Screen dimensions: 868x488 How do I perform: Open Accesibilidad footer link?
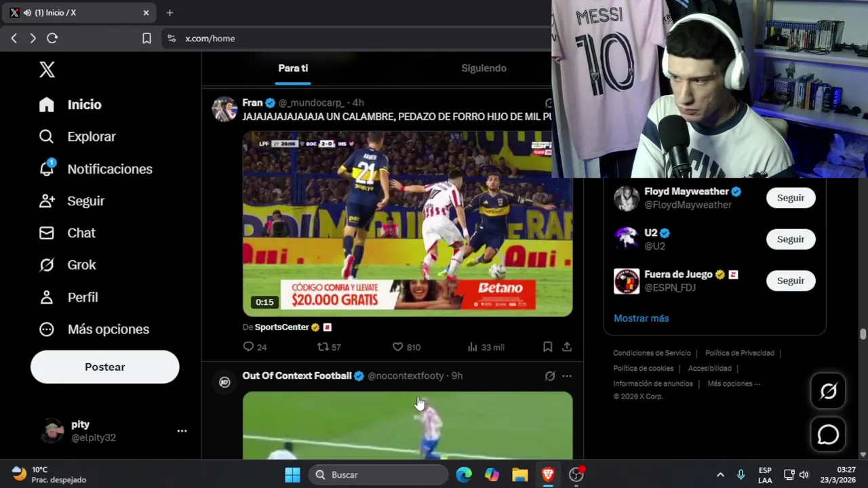tap(709, 369)
